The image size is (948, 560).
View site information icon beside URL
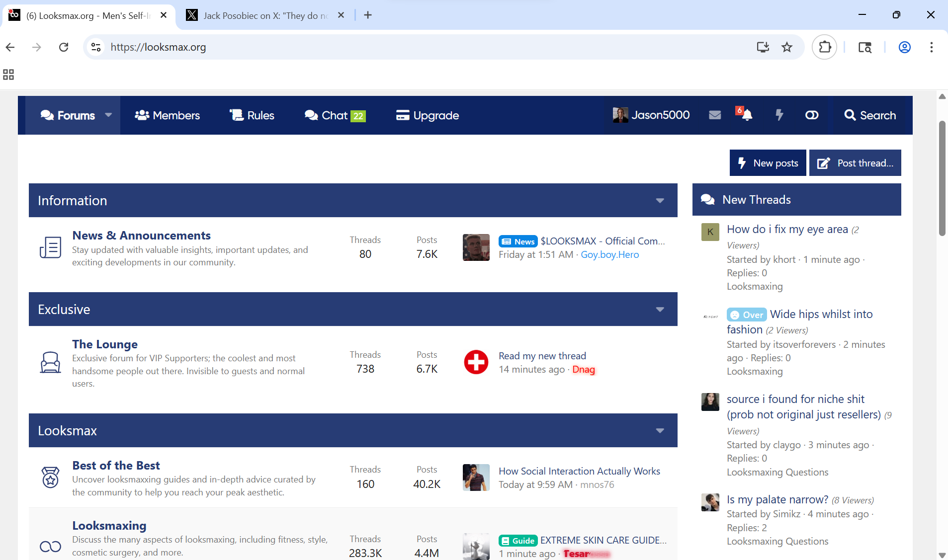point(96,47)
